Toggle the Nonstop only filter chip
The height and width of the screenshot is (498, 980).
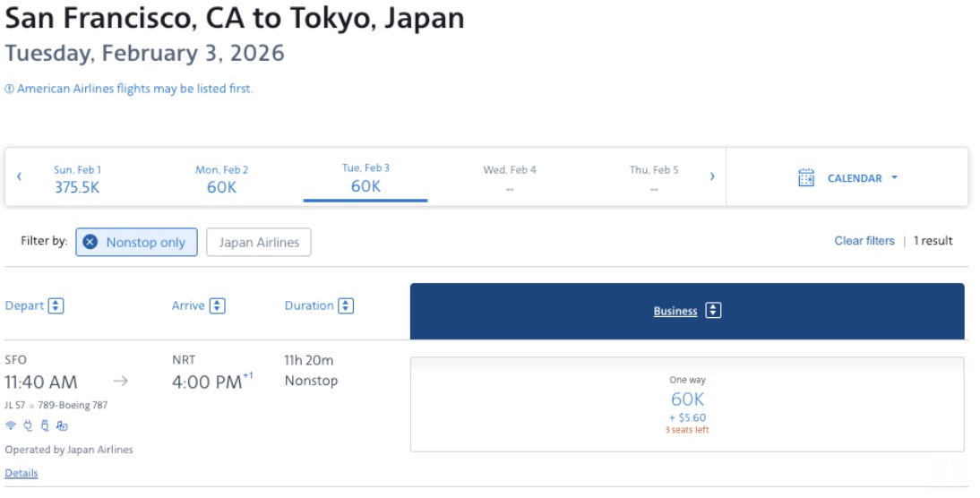click(136, 242)
